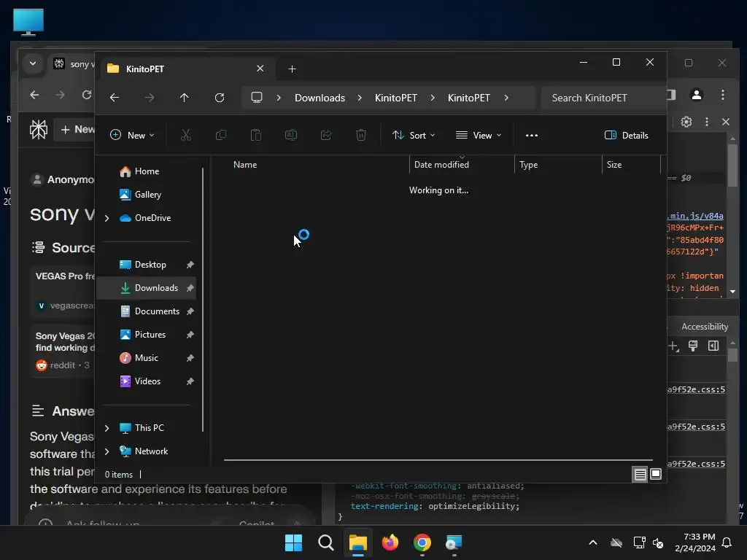Open the Sort dropdown
The width and height of the screenshot is (747, 560).
[414, 135]
